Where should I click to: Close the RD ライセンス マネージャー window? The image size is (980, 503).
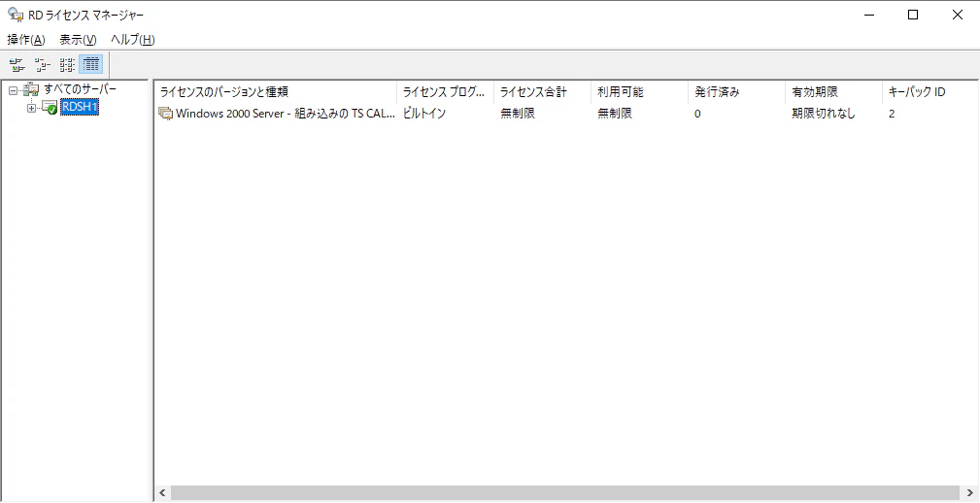(x=958, y=15)
